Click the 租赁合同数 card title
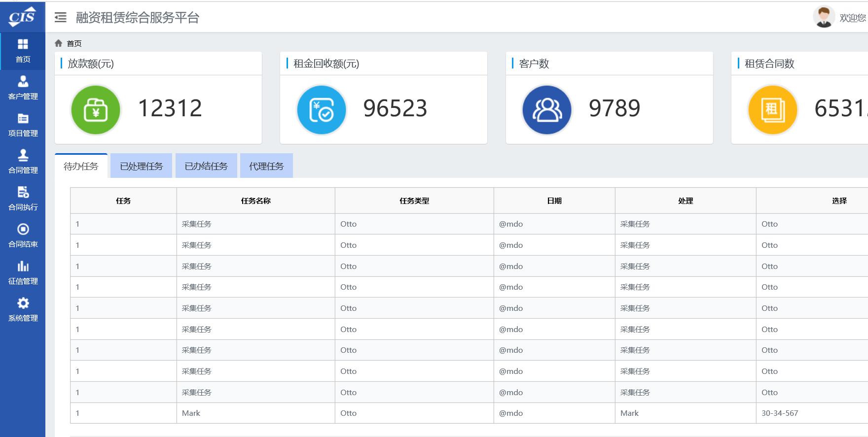Image resolution: width=868 pixels, height=437 pixels. click(x=769, y=64)
